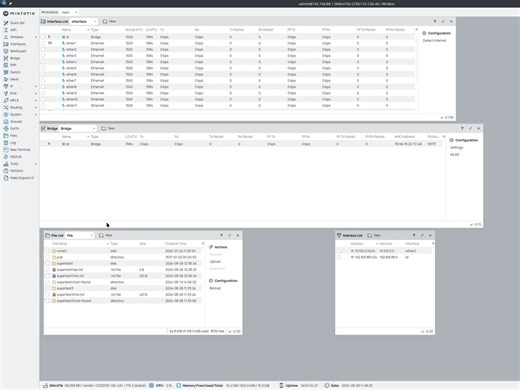Viewport: 520px width, 390px height.
Task: Sort File List by Creation Time column
Action: (176, 244)
